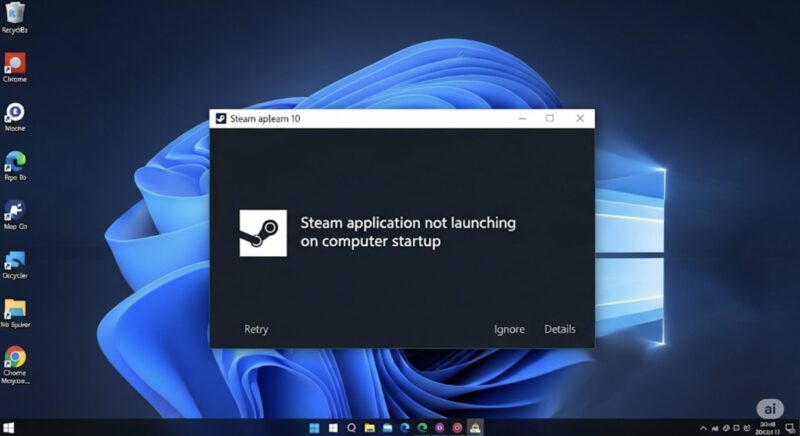
Task: Open Details in the Steam dialog
Action: [560, 329]
